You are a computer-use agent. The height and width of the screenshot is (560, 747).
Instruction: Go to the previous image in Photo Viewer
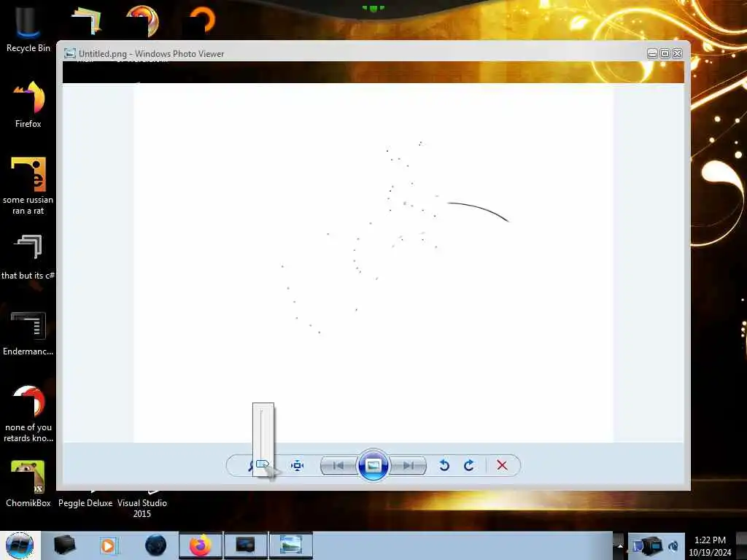[x=338, y=465]
